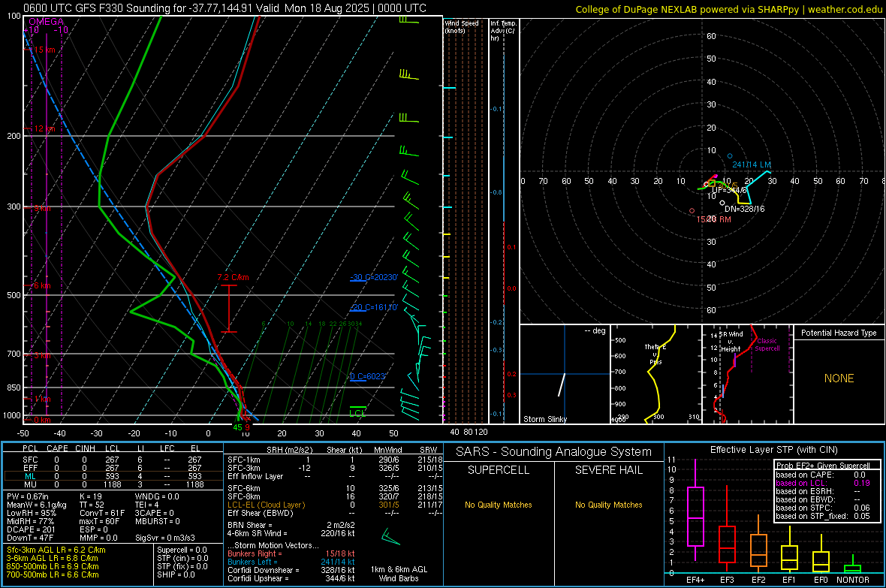Click the Eff Shear (EBWD) row label

pos(261,513)
